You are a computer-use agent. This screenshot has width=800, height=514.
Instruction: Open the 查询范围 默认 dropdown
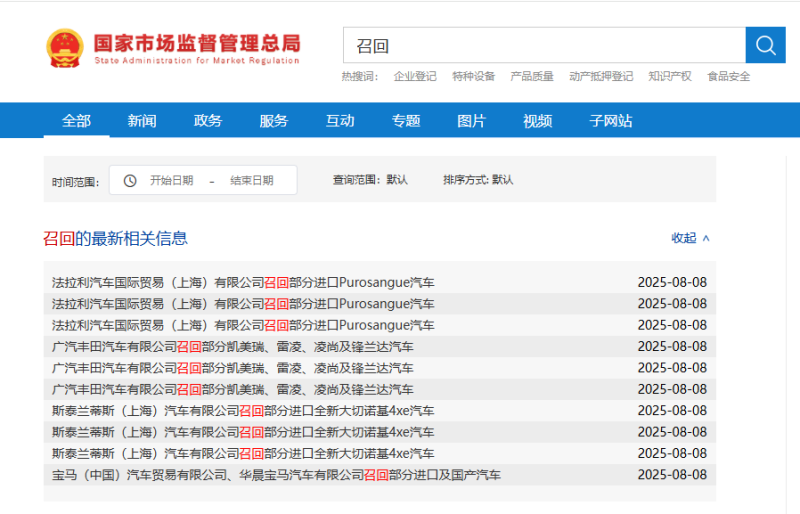370,180
